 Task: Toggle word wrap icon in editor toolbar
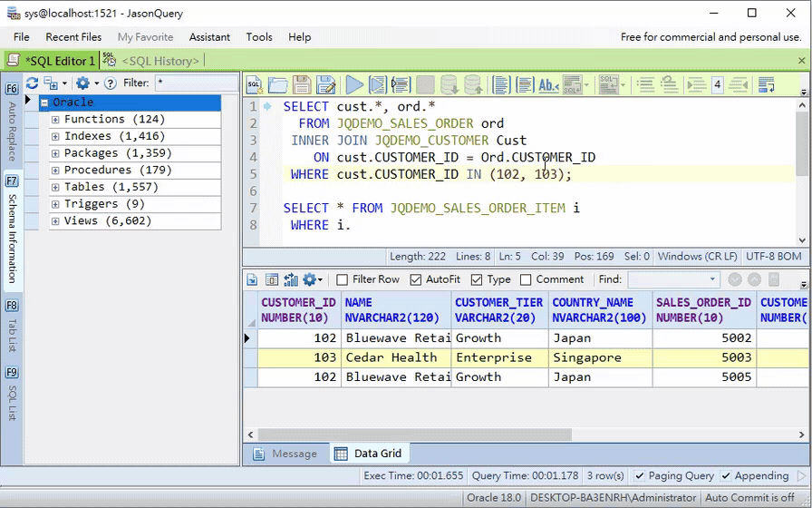[x=766, y=84]
